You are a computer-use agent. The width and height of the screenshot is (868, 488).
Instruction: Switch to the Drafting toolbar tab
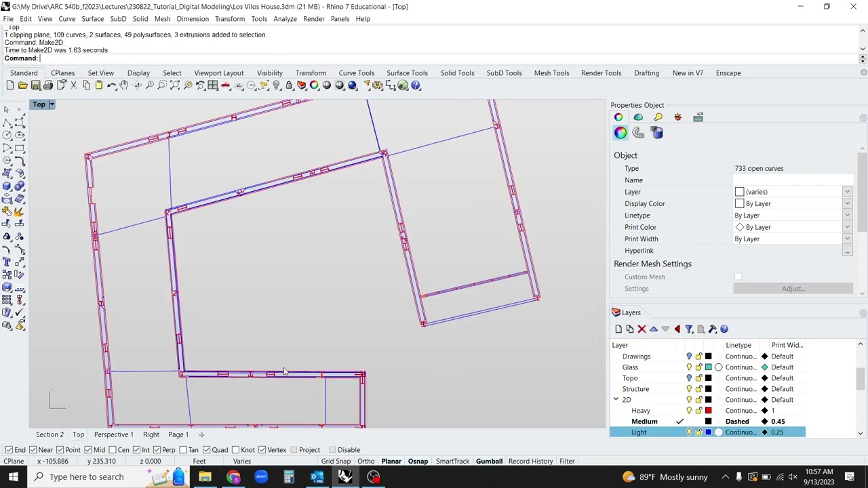pos(646,73)
